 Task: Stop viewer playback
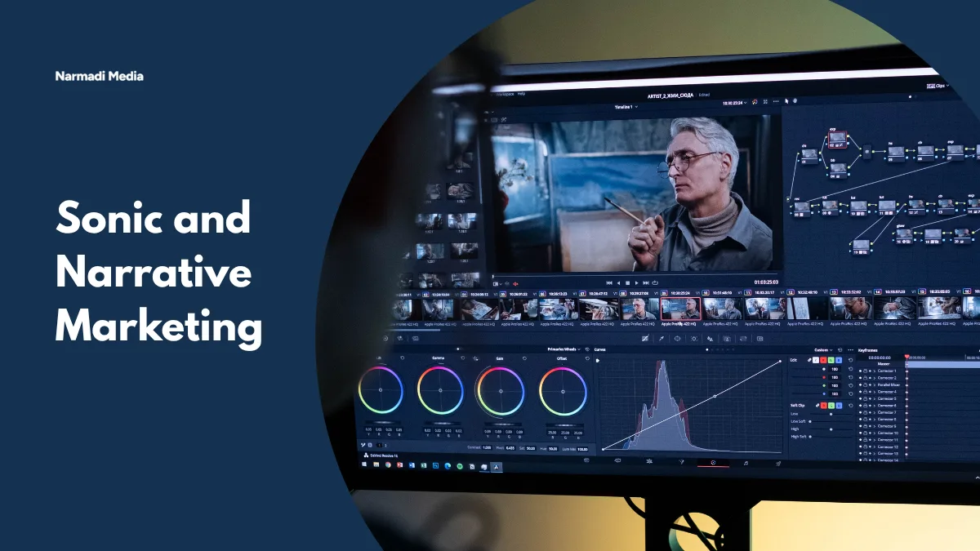627,282
